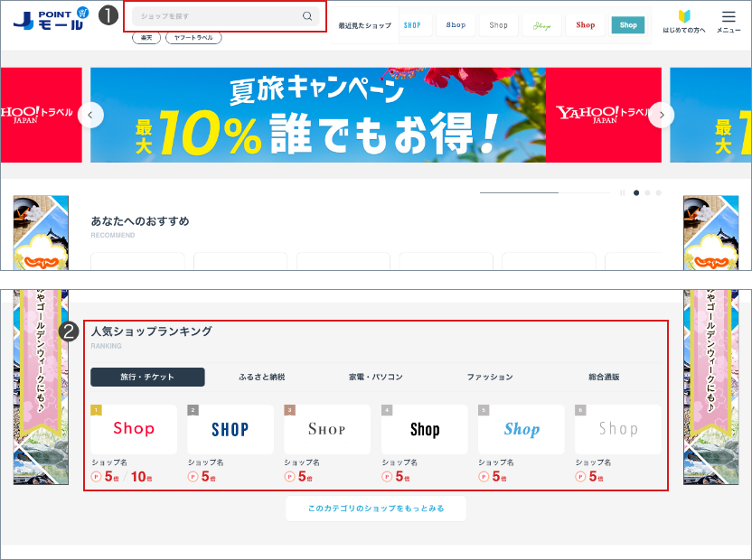This screenshot has width=752, height=560.
Task: Click the ヤフートラベル suggestion tag
Action: (193, 38)
